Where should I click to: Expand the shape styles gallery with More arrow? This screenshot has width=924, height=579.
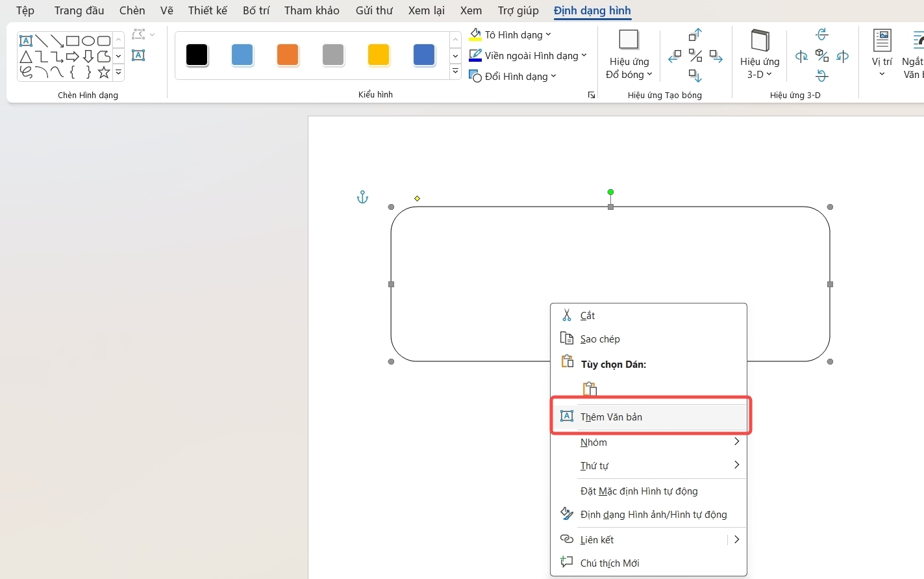click(455, 71)
